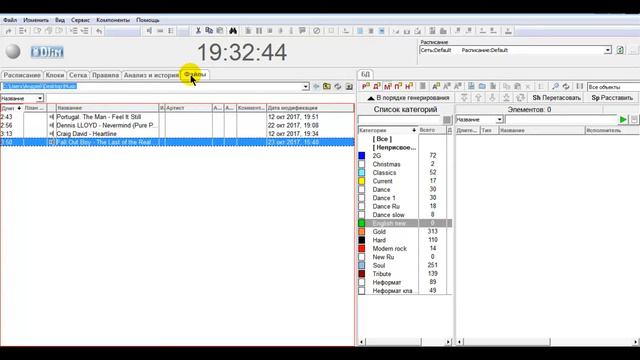Select the track Craig David - Heartline
The image size is (640, 360).
click(x=87, y=134)
